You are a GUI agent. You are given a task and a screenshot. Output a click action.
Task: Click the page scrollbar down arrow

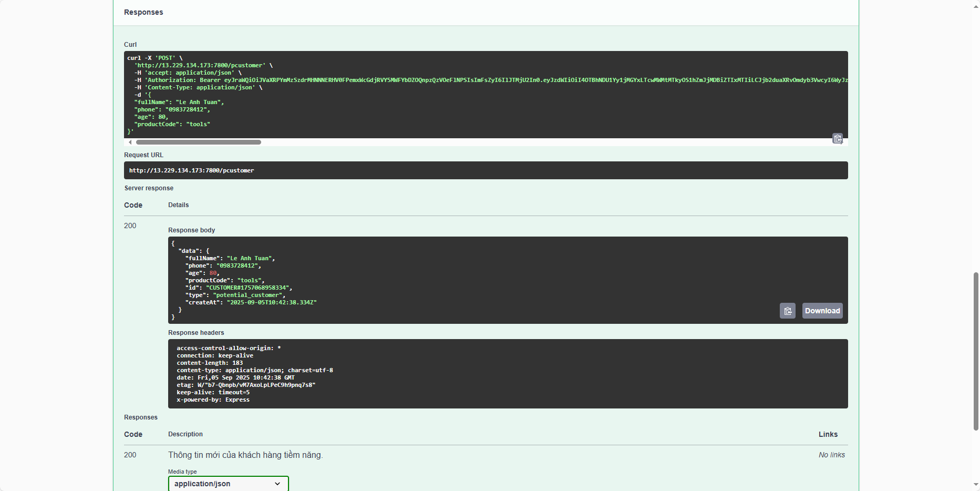click(x=976, y=485)
